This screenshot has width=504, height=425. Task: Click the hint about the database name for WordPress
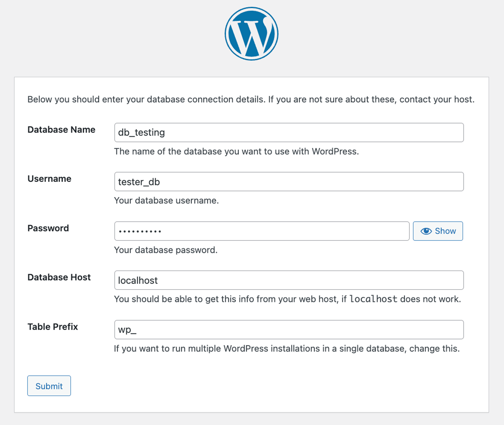tap(236, 152)
